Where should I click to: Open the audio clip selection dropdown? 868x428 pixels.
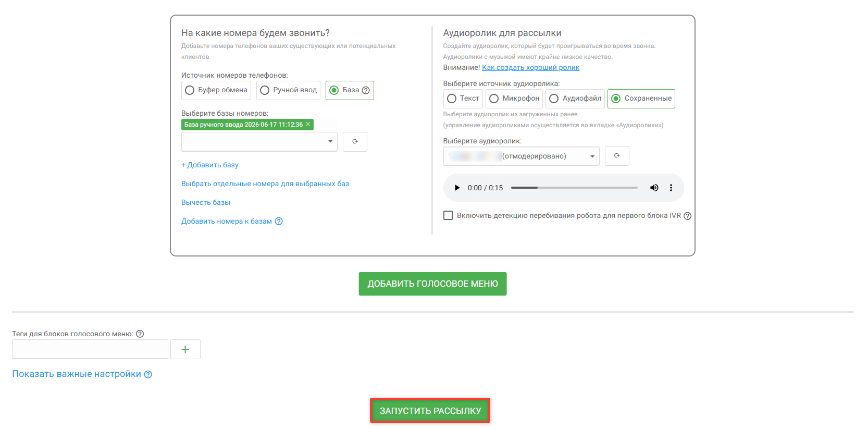[x=522, y=156]
